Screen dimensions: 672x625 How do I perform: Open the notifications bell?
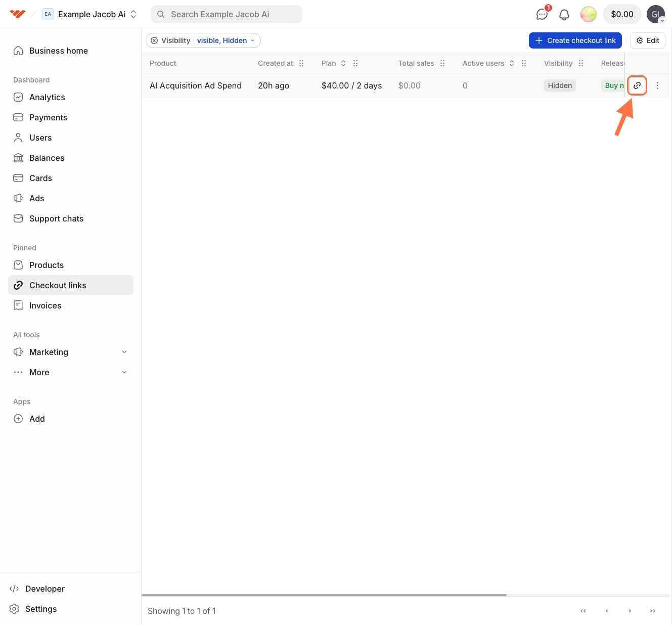pos(564,14)
